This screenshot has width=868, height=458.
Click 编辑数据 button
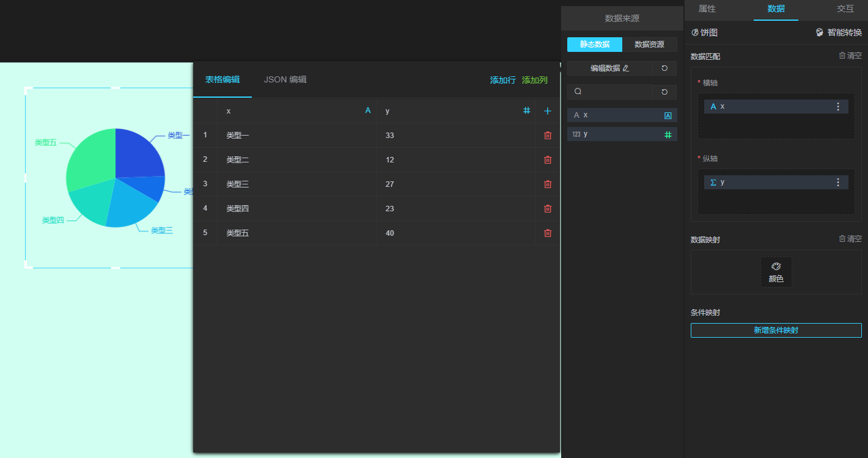click(610, 68)
